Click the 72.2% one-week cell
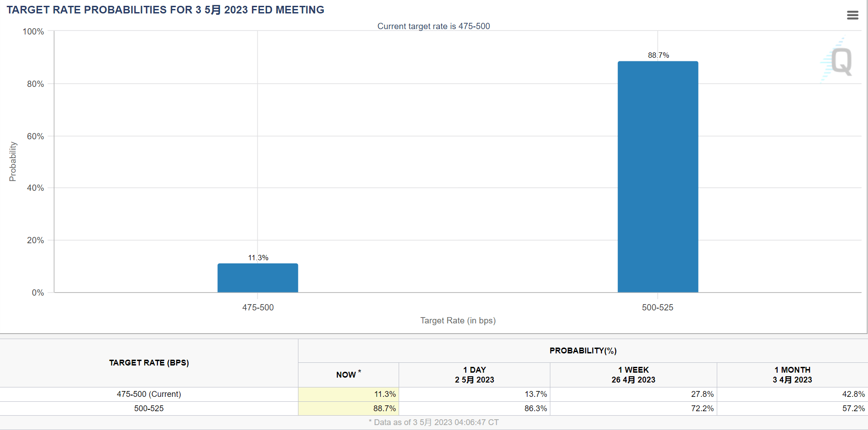 [x=633, y=408]
